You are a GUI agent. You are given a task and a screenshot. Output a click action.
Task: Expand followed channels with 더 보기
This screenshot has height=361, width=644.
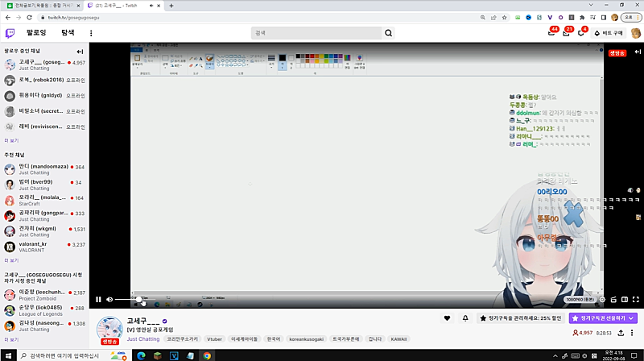click(x=11, y=141)
